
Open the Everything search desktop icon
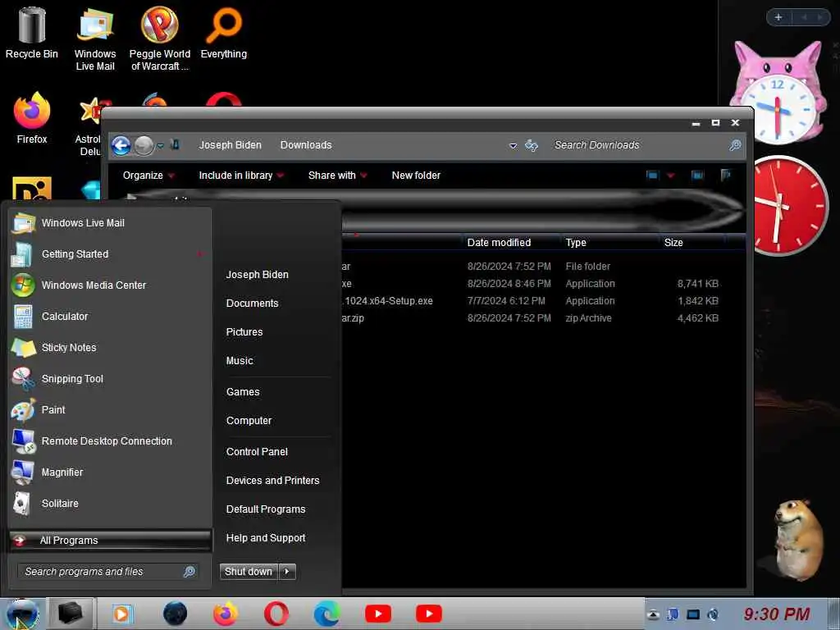(224, 33)
